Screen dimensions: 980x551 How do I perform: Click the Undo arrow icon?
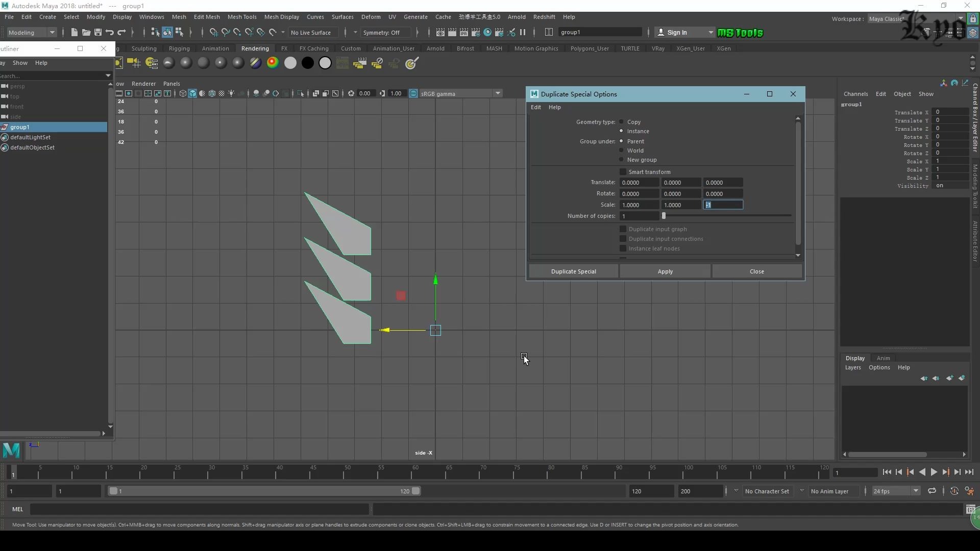click(x=109, y=32)
